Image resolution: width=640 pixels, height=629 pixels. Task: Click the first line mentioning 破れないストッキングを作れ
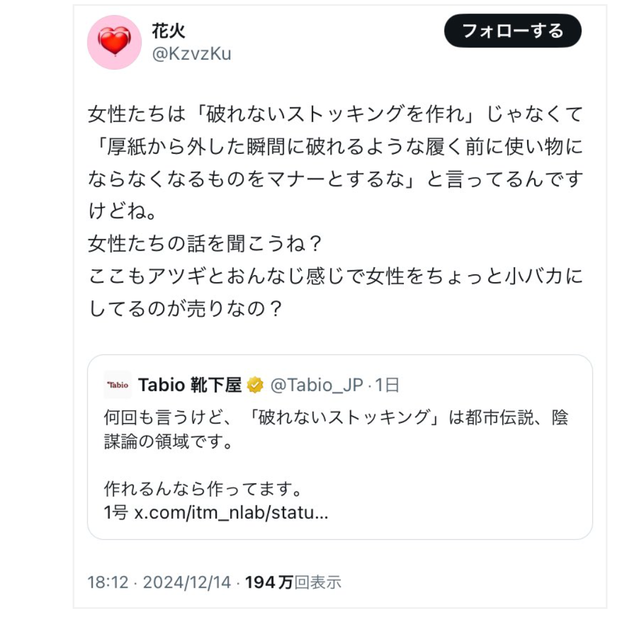(335, 114)
